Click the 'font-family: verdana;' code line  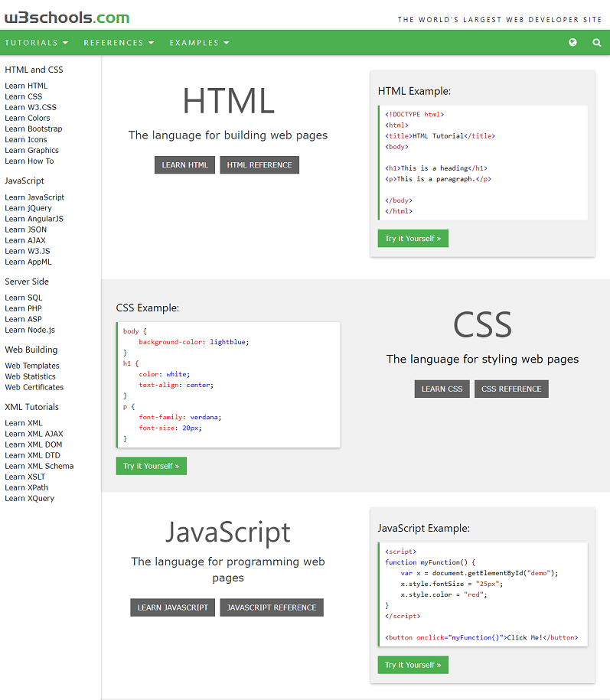coord(180,417)
